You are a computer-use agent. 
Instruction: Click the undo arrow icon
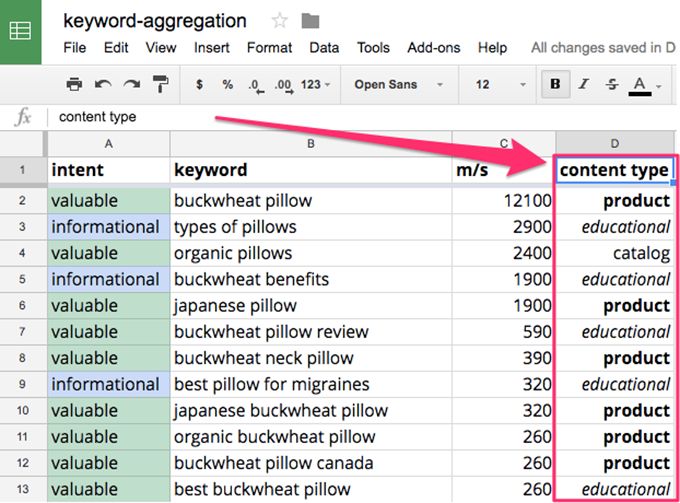103,84
